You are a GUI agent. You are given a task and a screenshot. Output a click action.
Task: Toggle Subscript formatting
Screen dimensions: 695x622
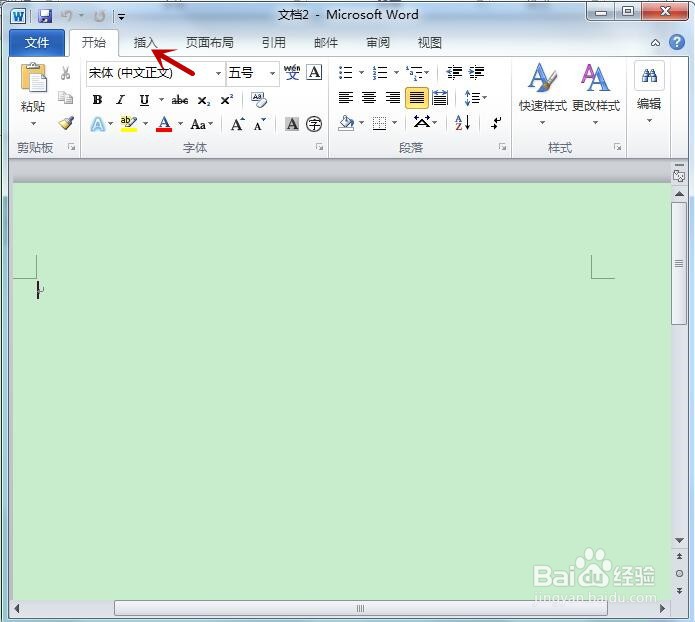pyautogui.click(x=203, y=101)
